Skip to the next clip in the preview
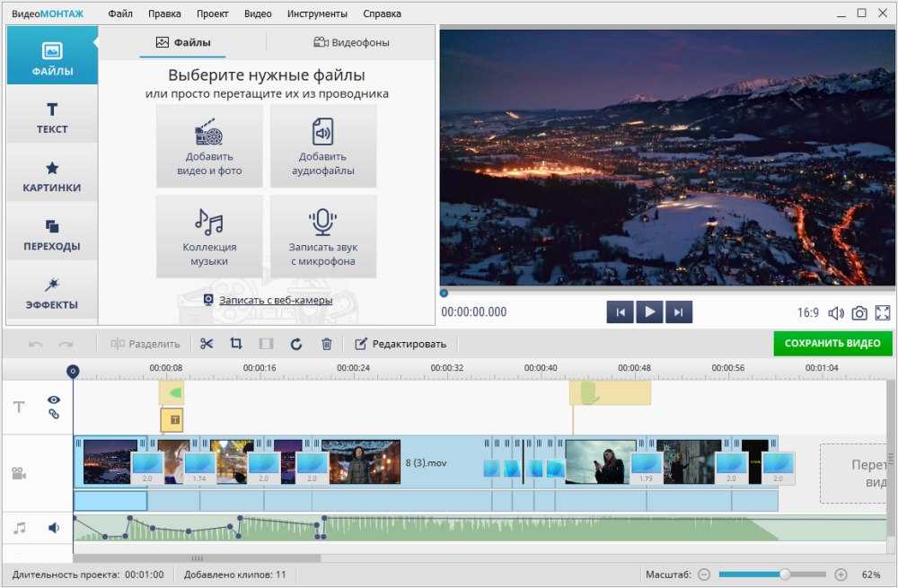The width and height of the screenshot is (898, 588). point(679,312)
